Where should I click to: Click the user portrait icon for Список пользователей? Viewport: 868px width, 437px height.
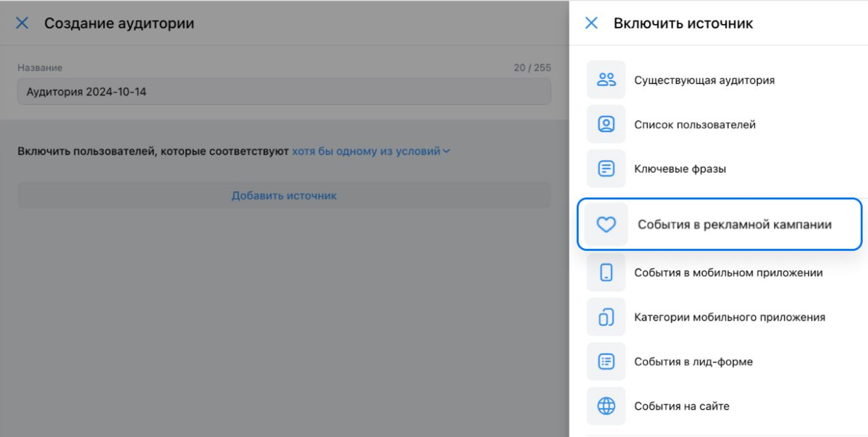[x=606, y=124]
